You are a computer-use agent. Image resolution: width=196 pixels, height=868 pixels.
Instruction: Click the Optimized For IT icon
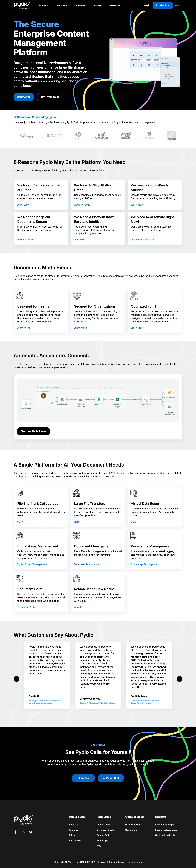pos(134,296)
